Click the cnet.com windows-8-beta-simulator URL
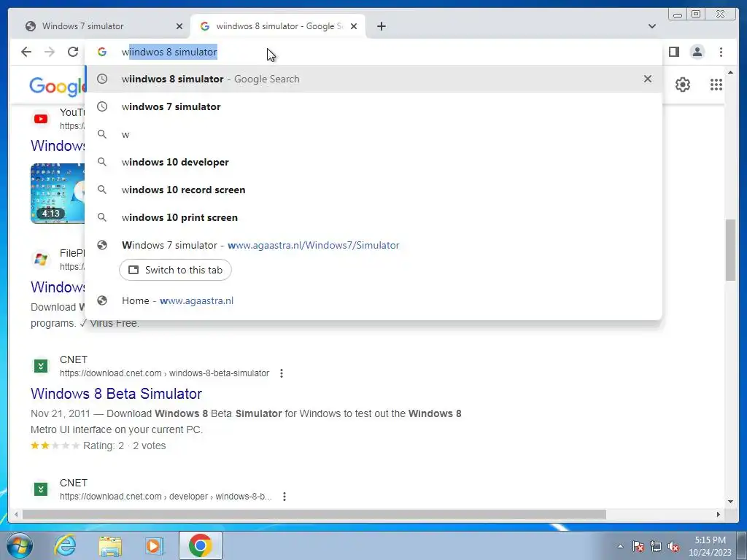Screen dimensions: 747x560 164,373
